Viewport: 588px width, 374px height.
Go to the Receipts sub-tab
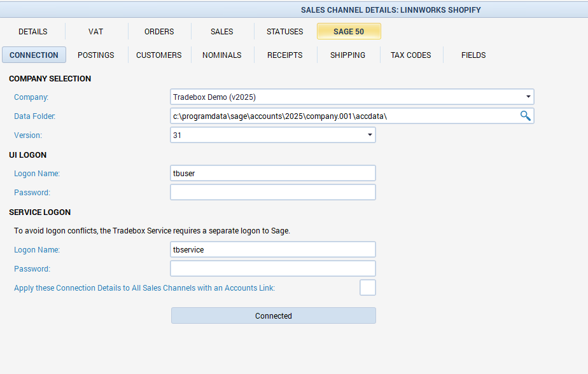click(x=285, y=55)
